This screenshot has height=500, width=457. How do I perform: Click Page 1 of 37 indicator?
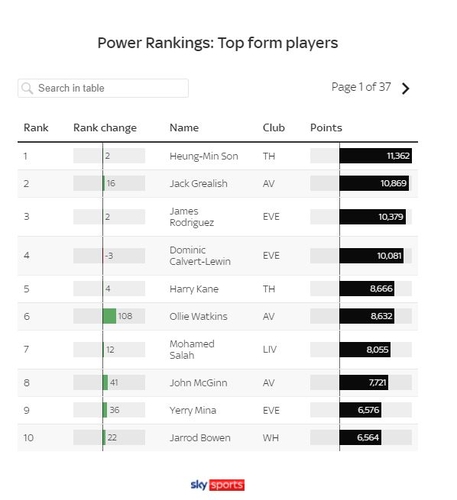tap(361, 87)
